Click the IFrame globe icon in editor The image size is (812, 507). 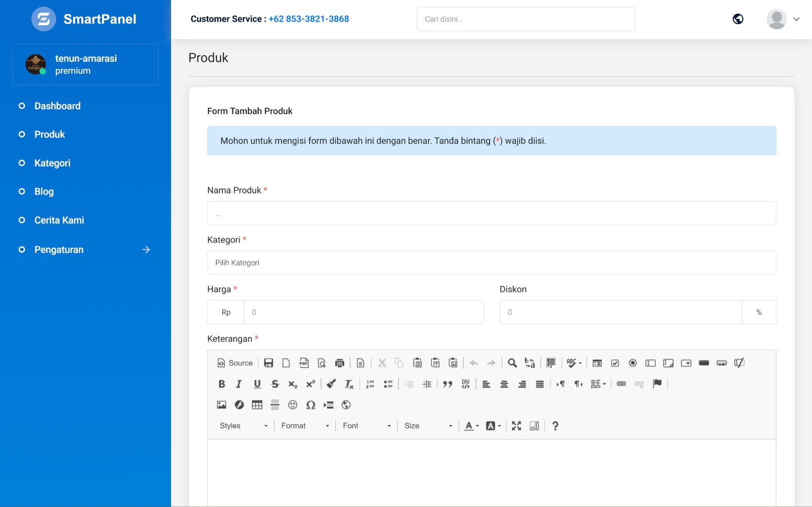pos(346,405)
